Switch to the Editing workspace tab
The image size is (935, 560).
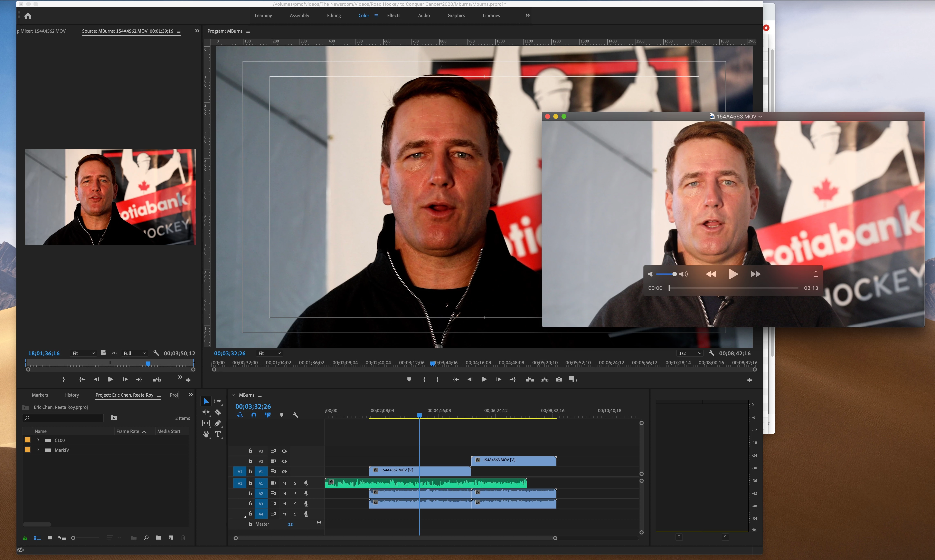point(334,16)
